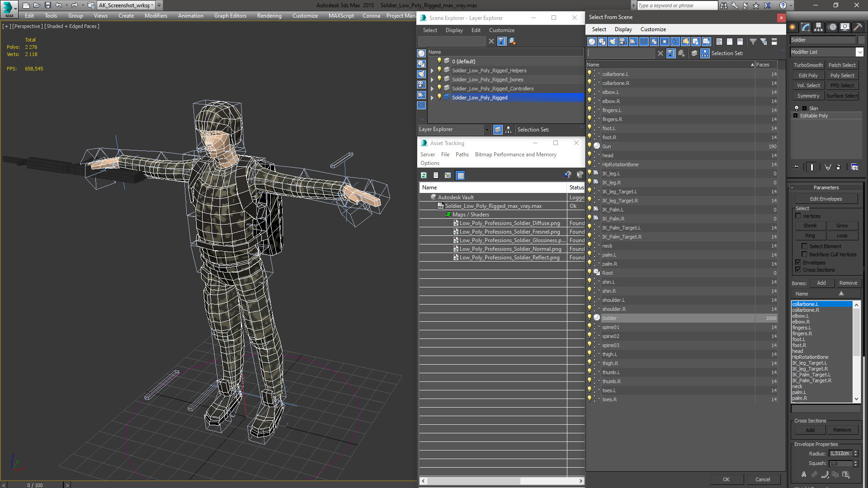This screenshot has width=868, height=488.
Task: Enable the Vertices checkbox under Select
Action: (798, 216)
